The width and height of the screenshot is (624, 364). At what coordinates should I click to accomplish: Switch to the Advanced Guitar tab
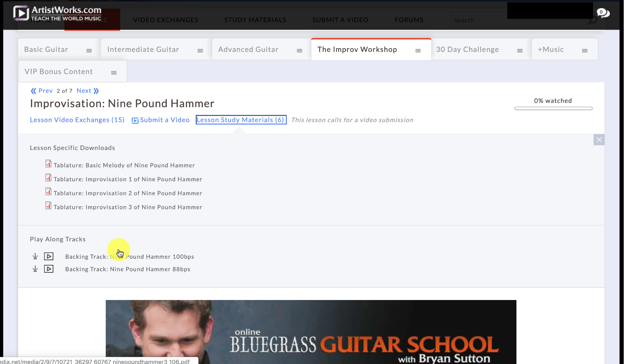pos(248,50)
